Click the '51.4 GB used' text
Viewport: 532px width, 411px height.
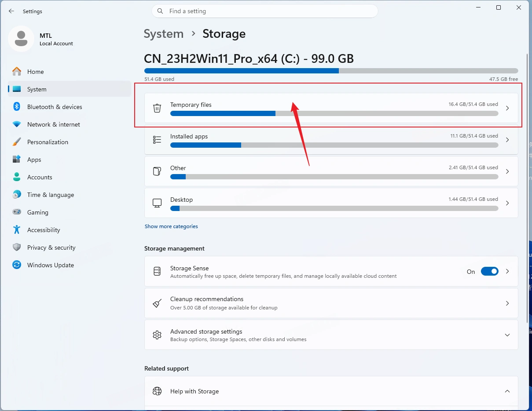point(159,79)
